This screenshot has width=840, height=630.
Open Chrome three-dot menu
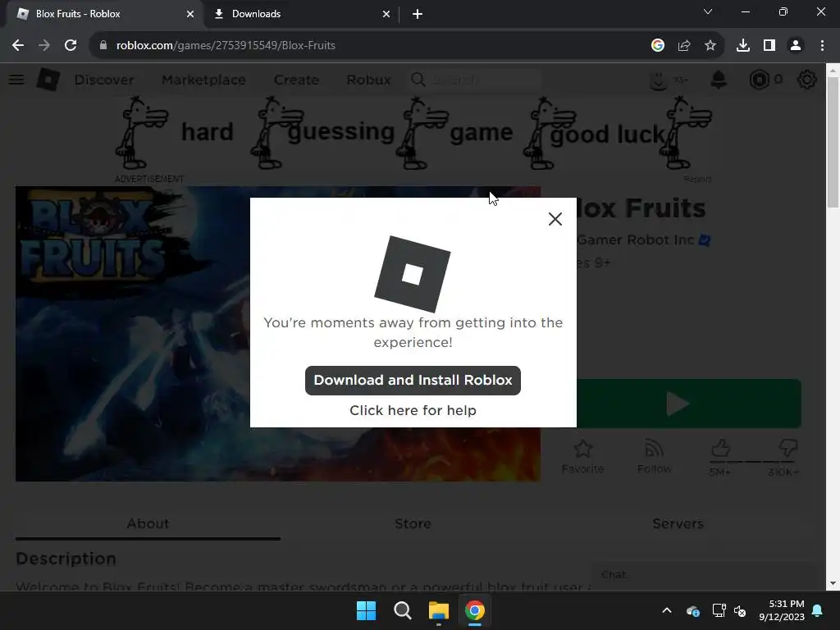point(822,46)
